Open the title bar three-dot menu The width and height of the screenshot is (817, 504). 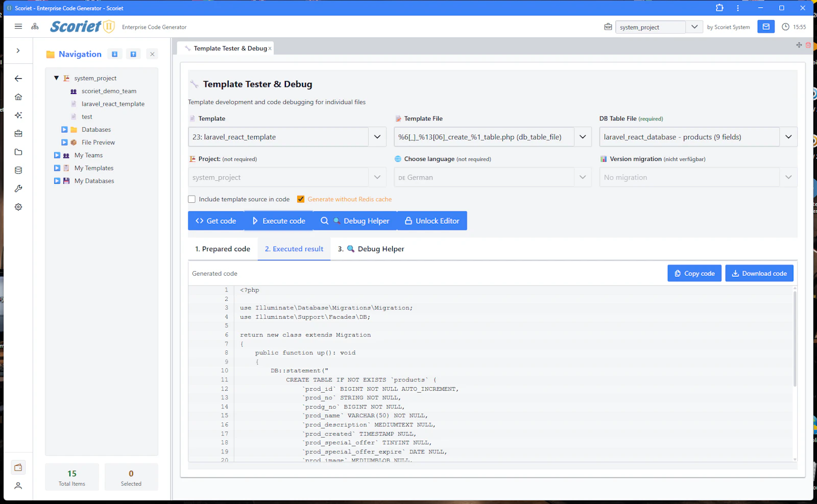[x=738, y=8]
